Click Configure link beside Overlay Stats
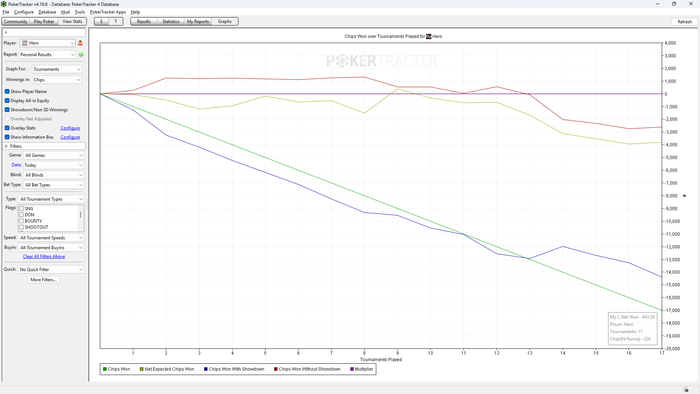 tap(70, 128)
